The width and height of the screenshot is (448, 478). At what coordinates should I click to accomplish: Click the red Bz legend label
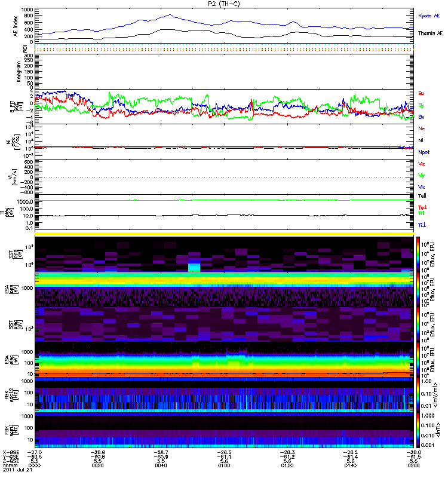tap(421, 93)
